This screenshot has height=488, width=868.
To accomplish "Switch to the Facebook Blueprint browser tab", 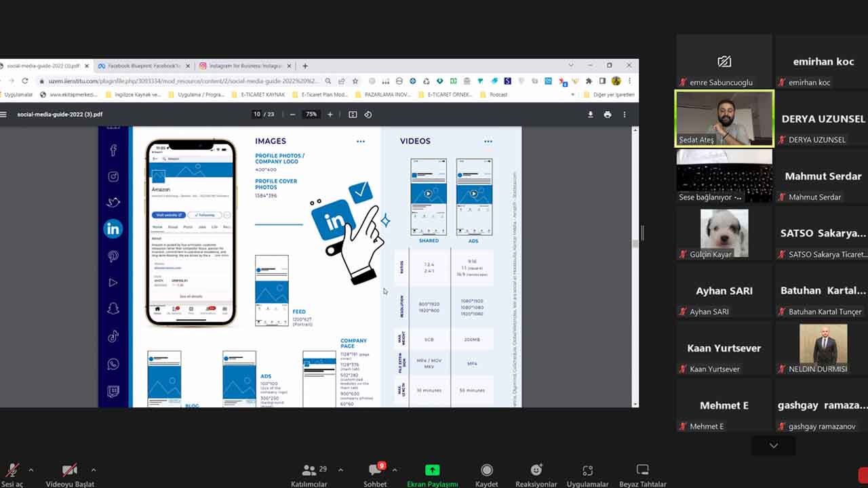I will pyautogui.click(x=139, y=66).
